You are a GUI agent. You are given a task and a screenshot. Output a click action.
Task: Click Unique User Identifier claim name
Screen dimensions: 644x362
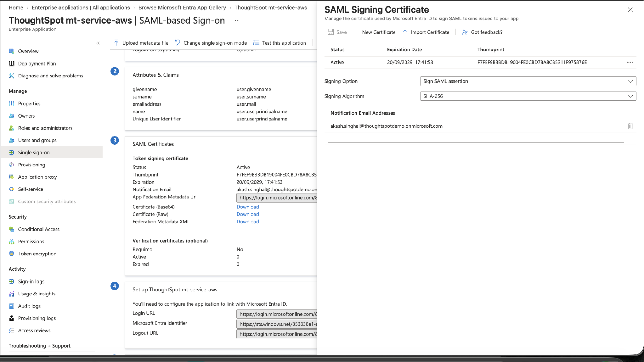[156, 119]
